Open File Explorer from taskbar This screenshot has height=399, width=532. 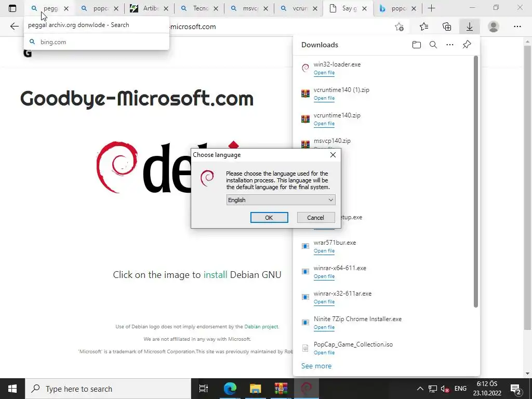pos(255,389)
